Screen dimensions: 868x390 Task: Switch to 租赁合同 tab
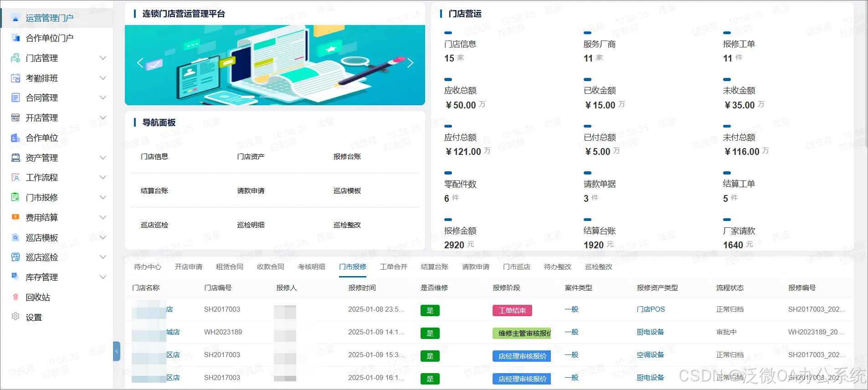point(230,267)
